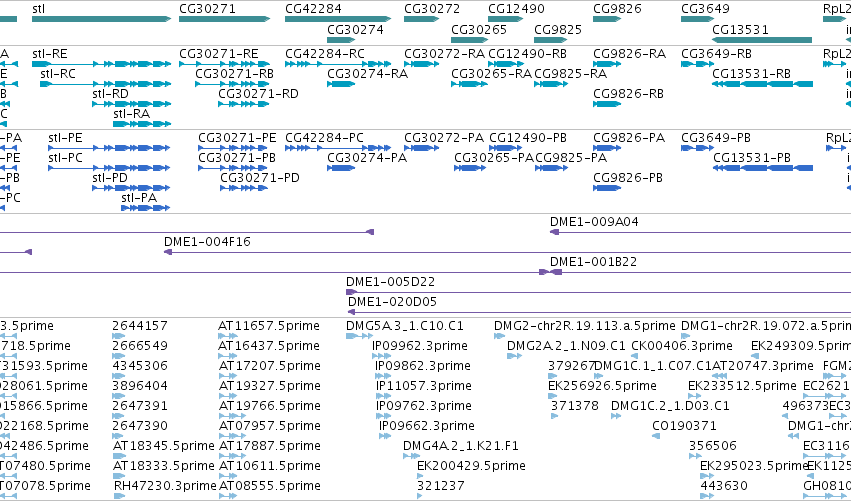Open the CG30271-PD protein label
The image size is (851, 501).
coord(260,178)
